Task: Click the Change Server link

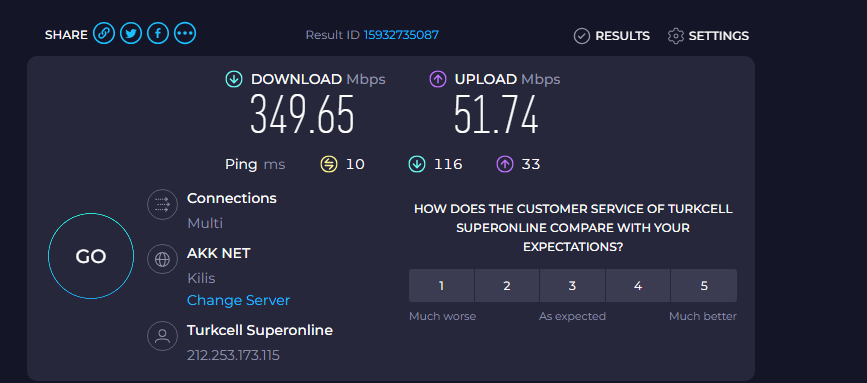Action: coord(238,300)
